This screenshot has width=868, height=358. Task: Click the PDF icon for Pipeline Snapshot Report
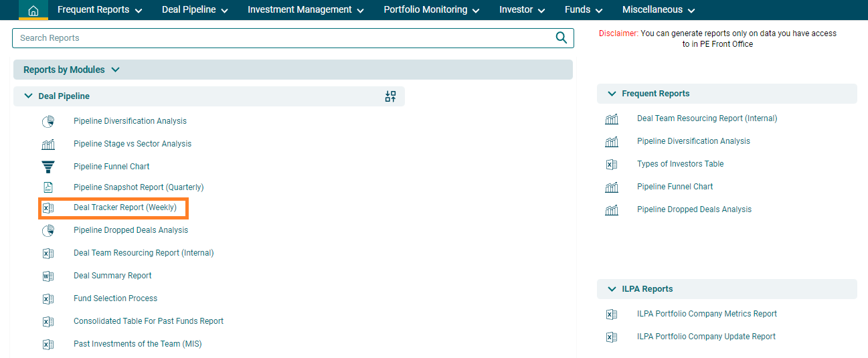click(48, 187)
